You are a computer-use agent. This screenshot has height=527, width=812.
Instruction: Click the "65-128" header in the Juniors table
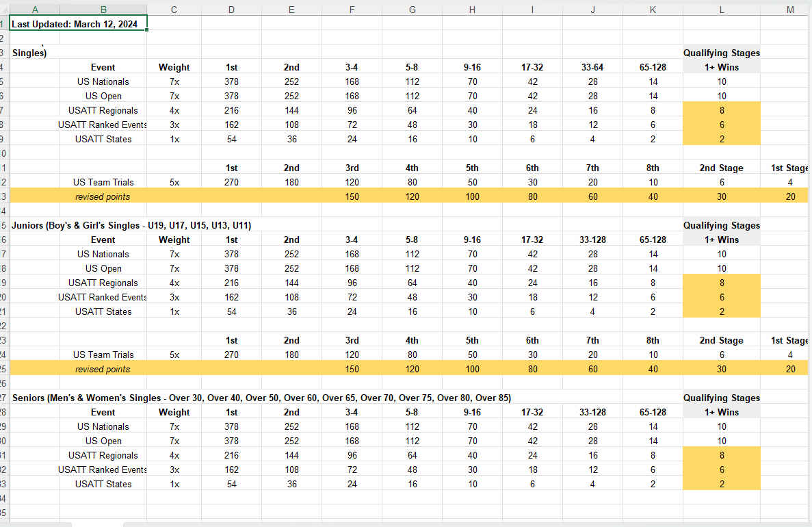pos(653,240)
